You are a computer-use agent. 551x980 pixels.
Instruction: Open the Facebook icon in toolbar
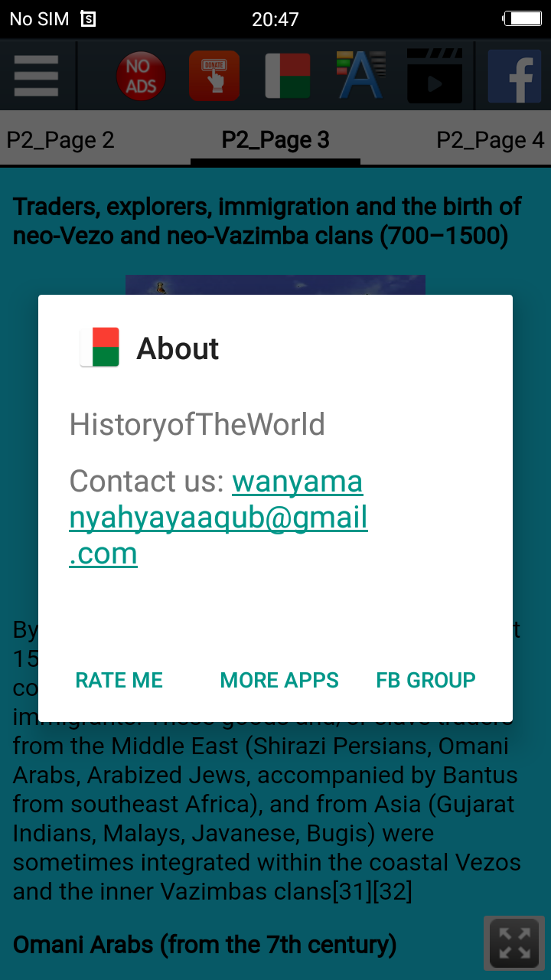514,76
